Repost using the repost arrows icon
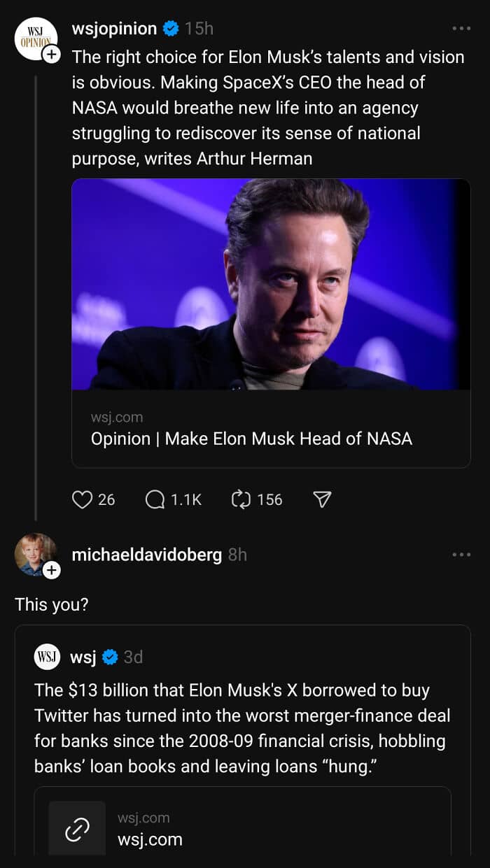 point(241,499)
